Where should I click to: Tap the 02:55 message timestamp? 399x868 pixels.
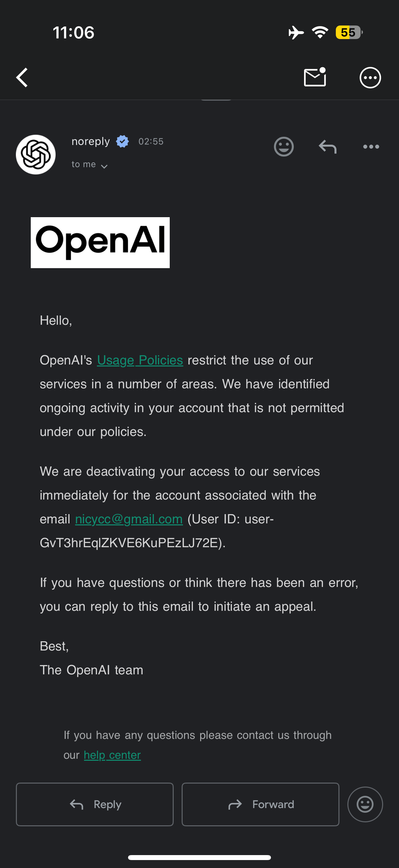[x=151, y=142]
